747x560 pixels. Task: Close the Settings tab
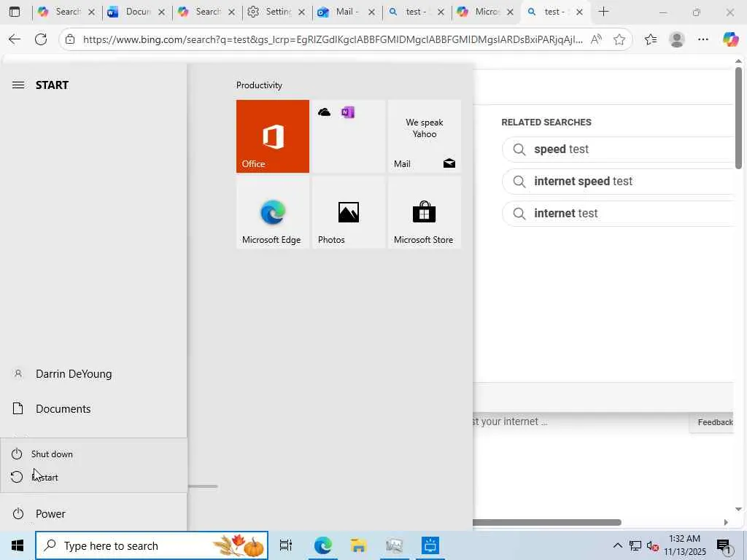(301, 12)
